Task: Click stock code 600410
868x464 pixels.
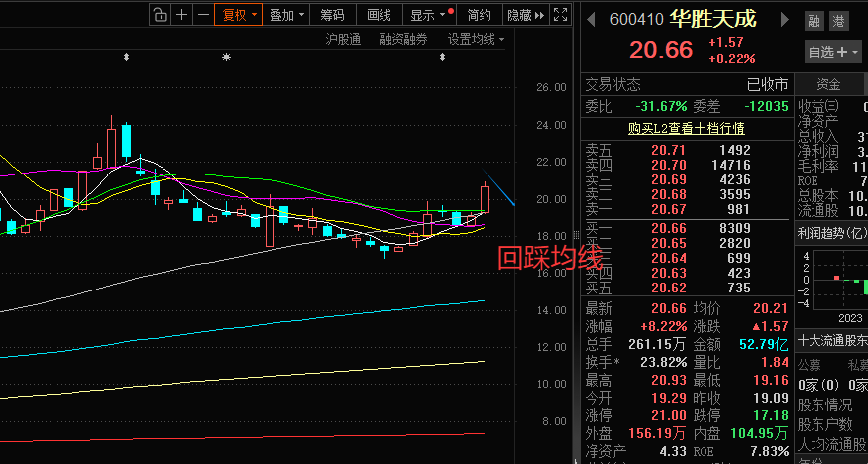Action: click(636, 20)
